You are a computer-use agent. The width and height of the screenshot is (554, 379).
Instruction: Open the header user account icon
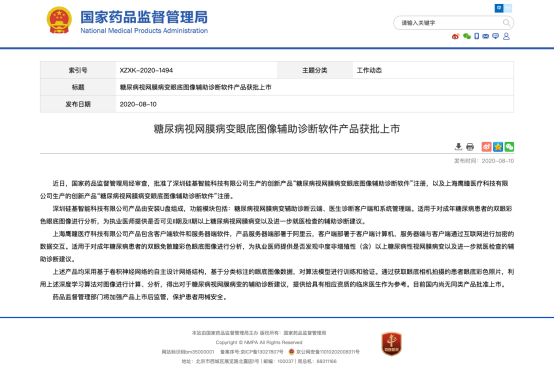506,36
